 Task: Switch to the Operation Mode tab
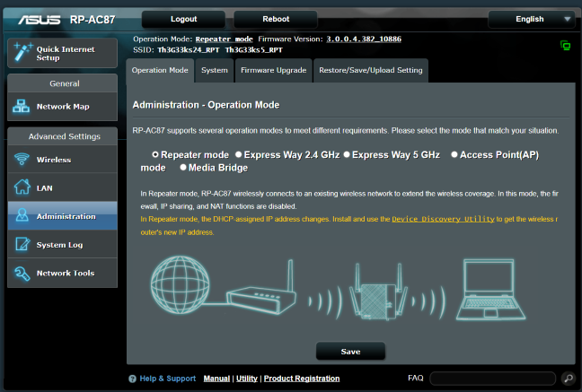tap(160, 70)
